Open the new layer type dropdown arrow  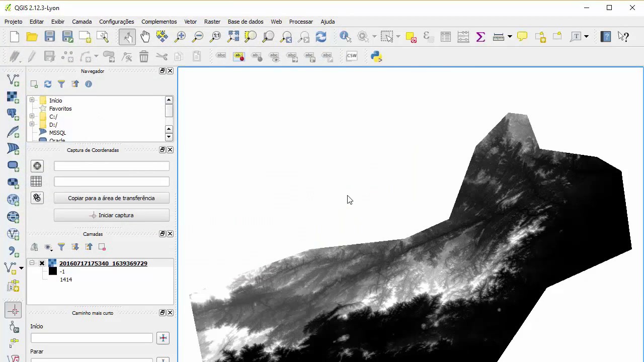point(21,267)
